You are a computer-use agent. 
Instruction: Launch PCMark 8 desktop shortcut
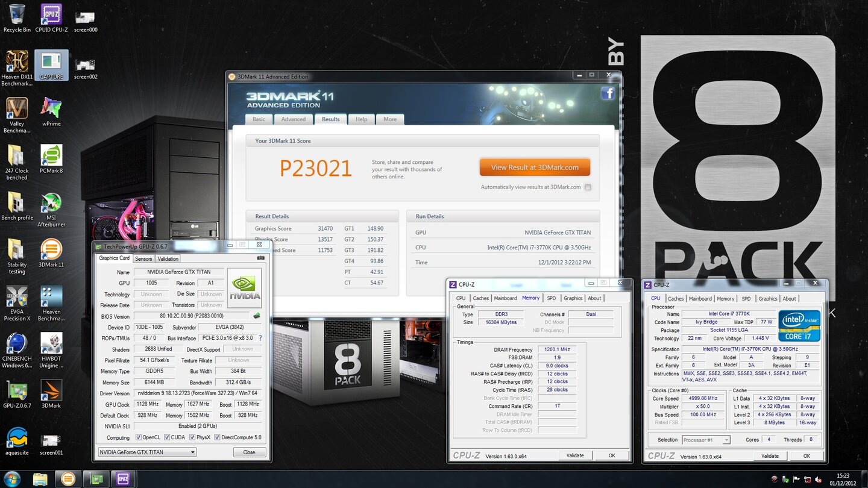[x=51, y=159]
